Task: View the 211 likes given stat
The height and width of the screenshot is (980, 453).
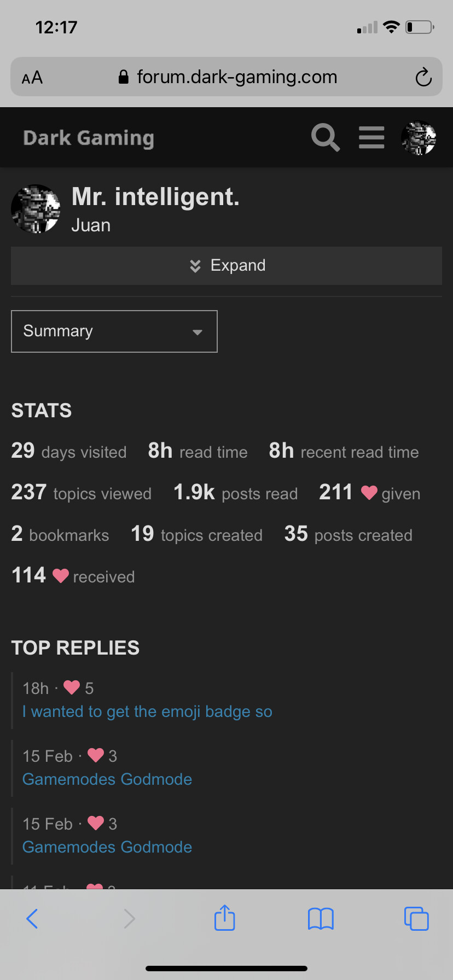Action: [369, 493]
